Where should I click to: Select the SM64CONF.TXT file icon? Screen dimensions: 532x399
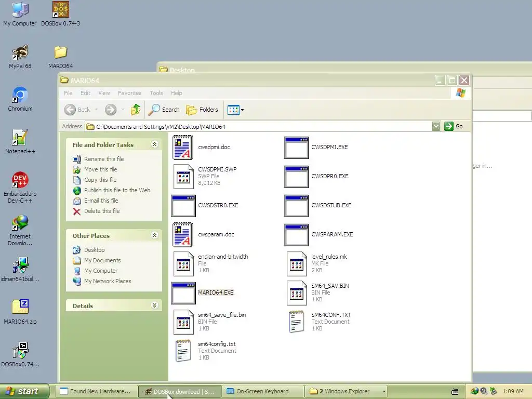(296, 322)
